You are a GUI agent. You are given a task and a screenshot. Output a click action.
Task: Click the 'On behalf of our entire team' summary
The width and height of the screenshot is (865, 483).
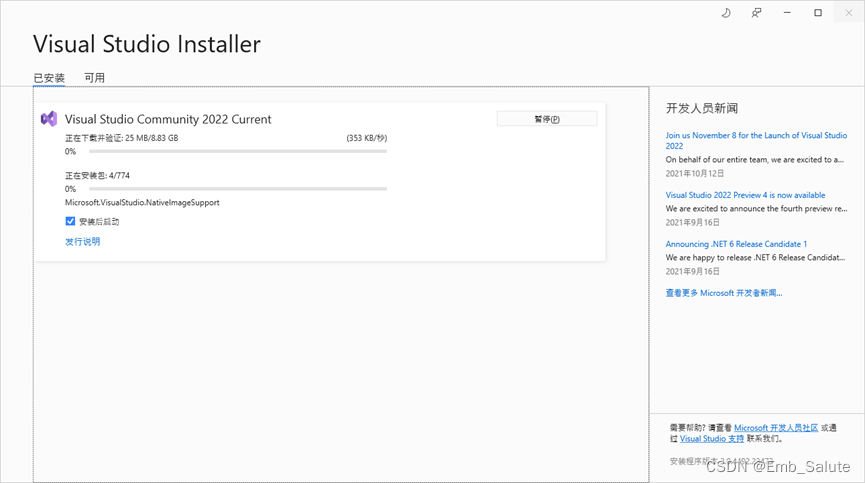tap(754, 159)
